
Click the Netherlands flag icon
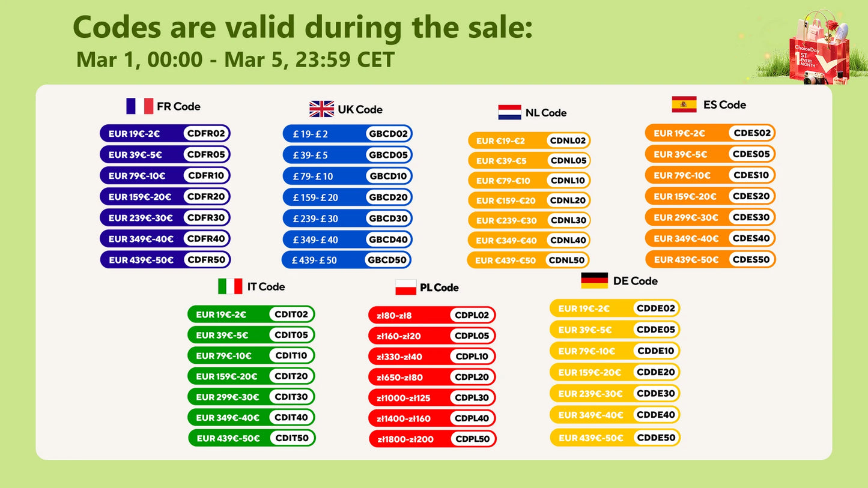pyautogui.click(x=509, y=112)
